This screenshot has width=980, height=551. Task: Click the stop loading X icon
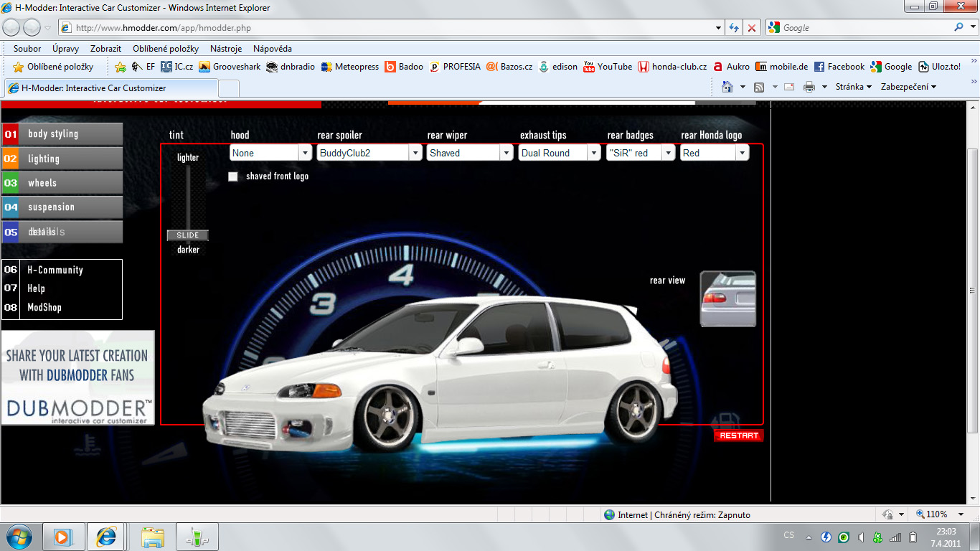pos(752,28)
